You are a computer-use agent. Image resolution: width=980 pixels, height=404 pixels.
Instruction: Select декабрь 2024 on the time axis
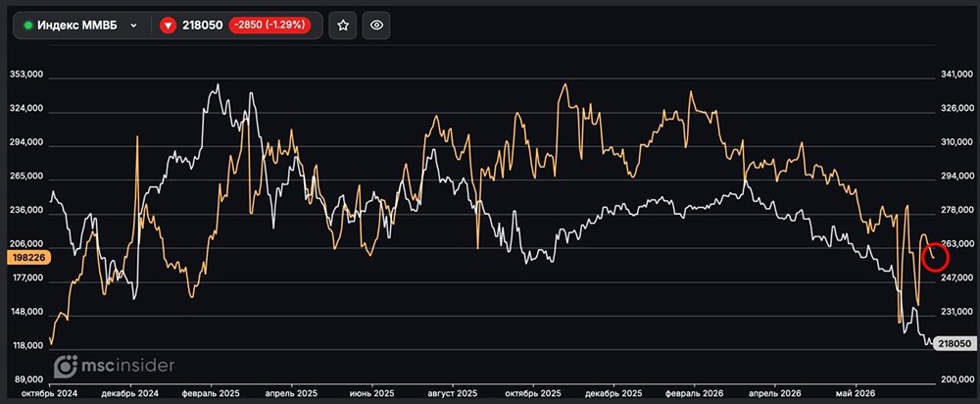130,393
